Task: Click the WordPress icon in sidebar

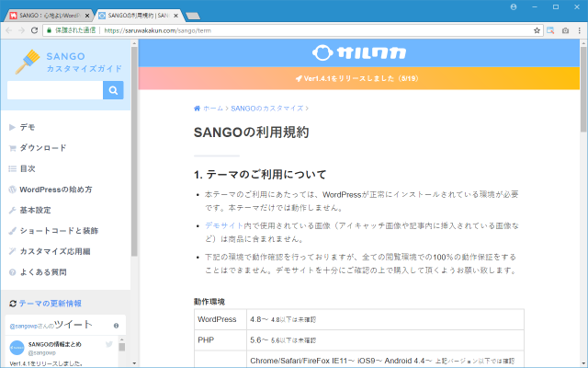Action: tap(12, 190)
